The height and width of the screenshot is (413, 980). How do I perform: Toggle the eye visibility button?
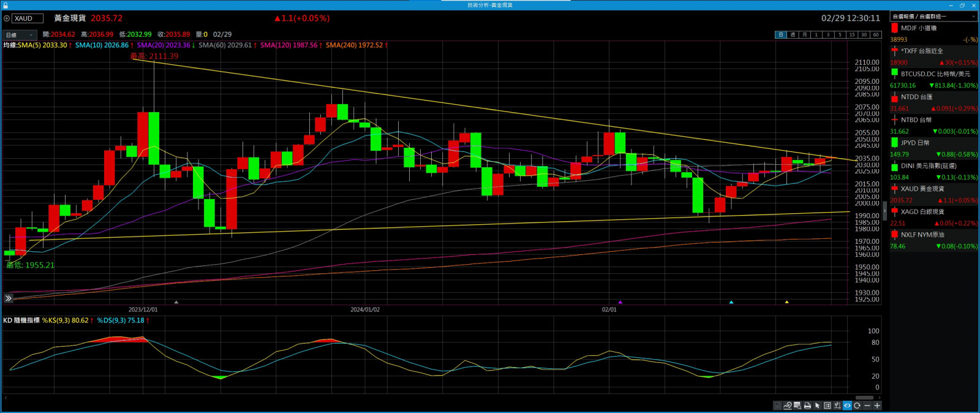[847, 406]
